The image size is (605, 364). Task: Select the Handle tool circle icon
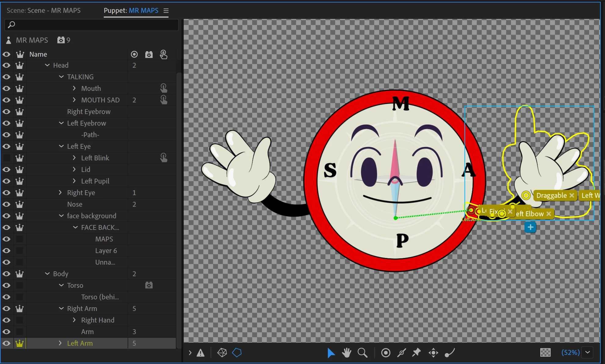pyautogui.click(x=386, y=353)
